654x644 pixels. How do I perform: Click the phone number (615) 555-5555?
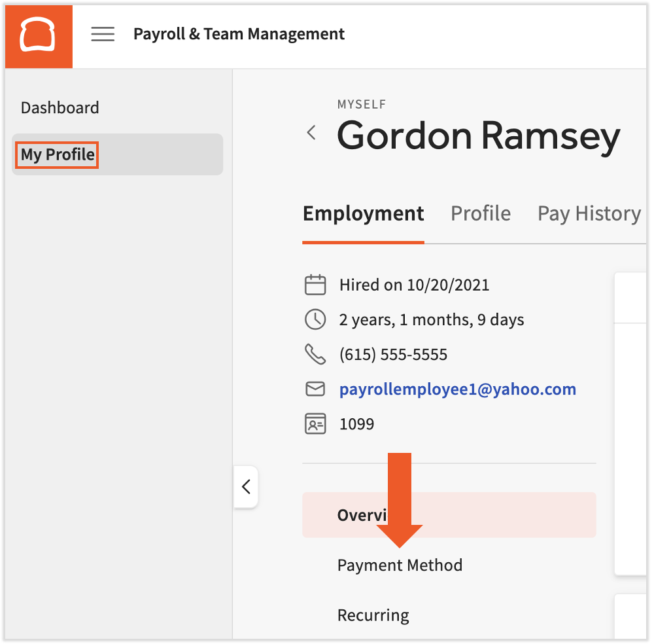click(392, 354)
